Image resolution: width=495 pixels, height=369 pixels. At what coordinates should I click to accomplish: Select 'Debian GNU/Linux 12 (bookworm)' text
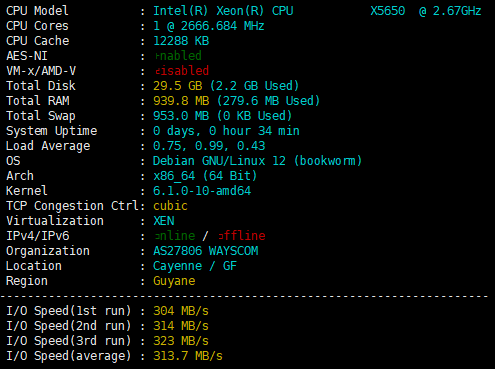257,161
